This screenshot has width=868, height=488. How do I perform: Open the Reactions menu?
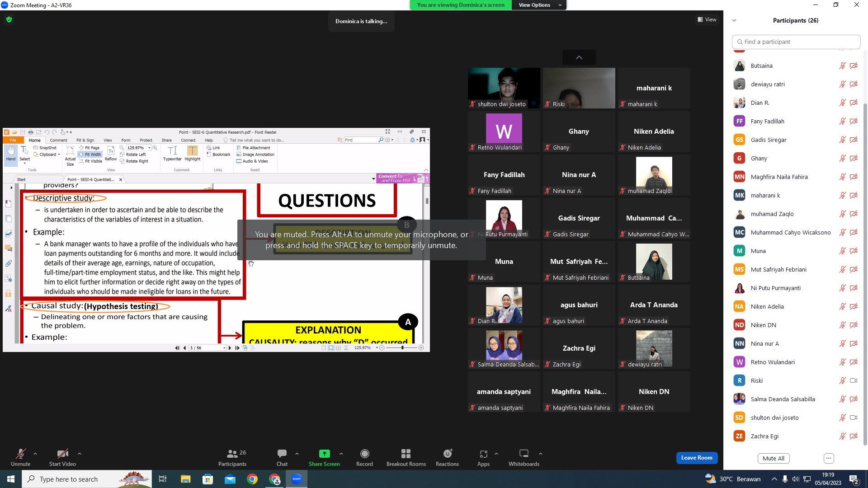click(x=447, y=457)
